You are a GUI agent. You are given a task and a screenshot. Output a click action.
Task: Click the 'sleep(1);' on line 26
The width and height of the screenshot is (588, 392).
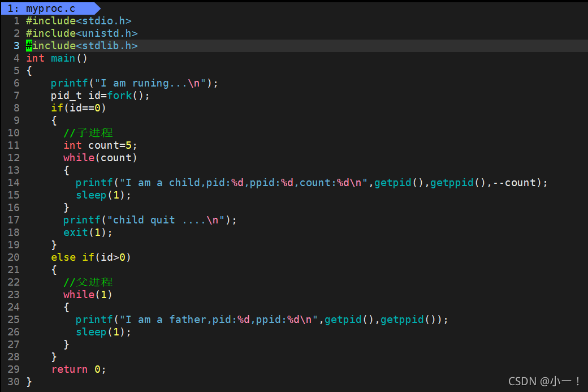coord(103,332)
